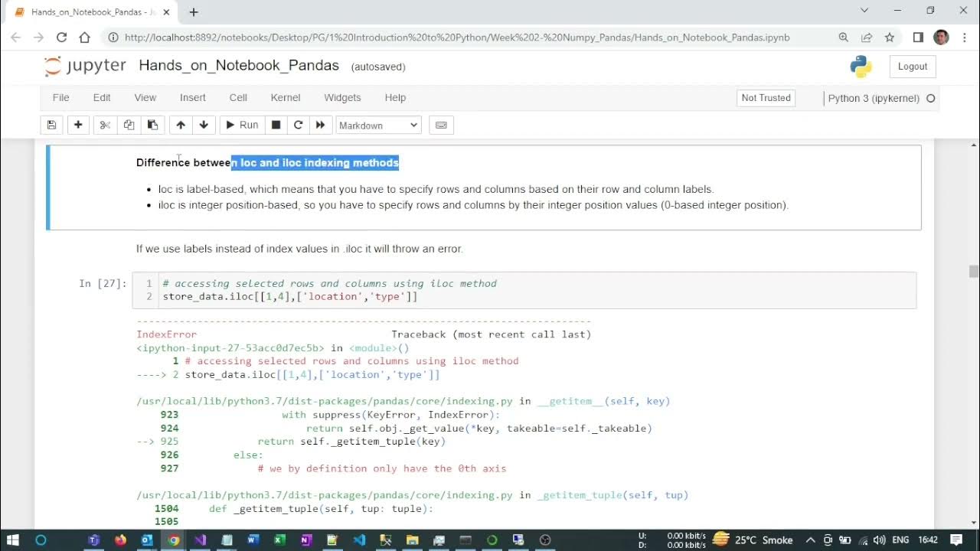
Task: Switch to Chrome taskbar icon
Action: pyautogui.click(x=174, y=540)
